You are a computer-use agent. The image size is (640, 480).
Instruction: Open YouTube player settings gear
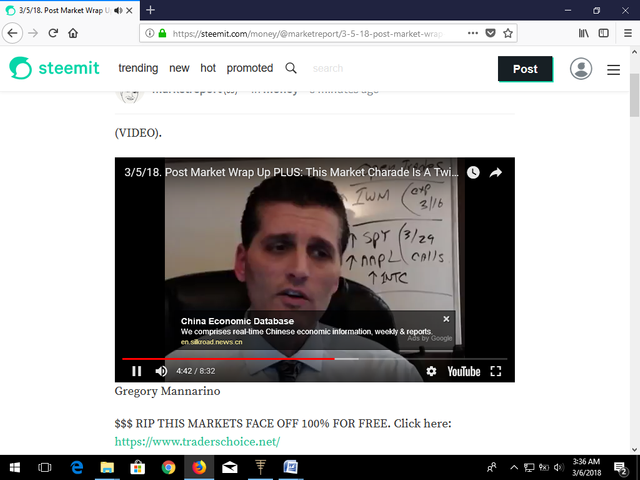point(431,371)
